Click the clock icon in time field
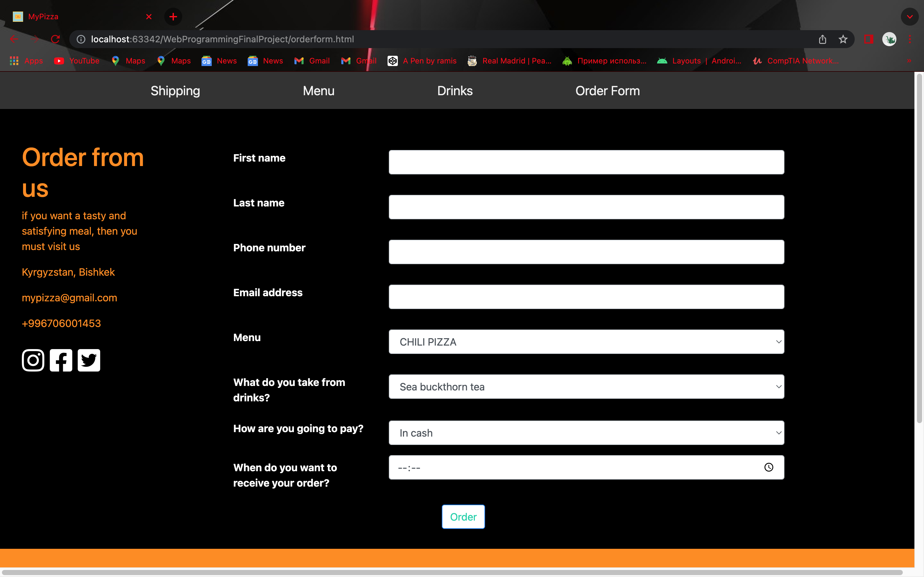924x577 pixels. [x=768, y=467]
